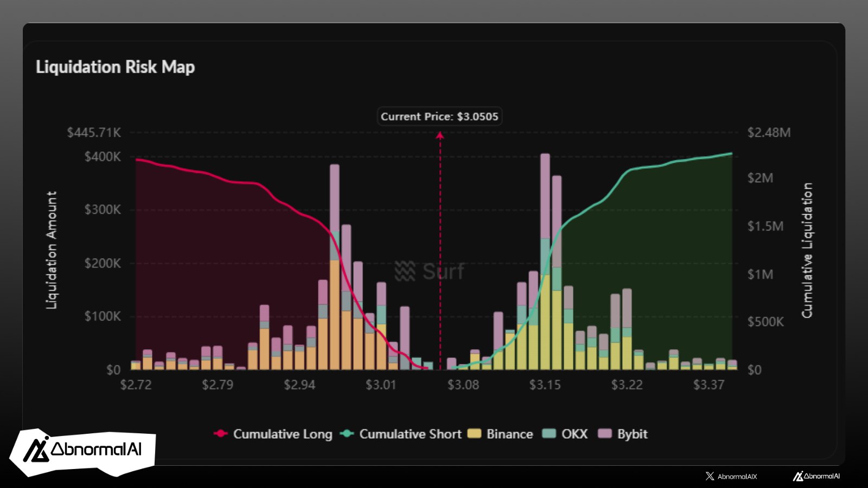Screen dimensions: 868x488
Task: Toggle the Binance series in legend
Action: (509, 434)
